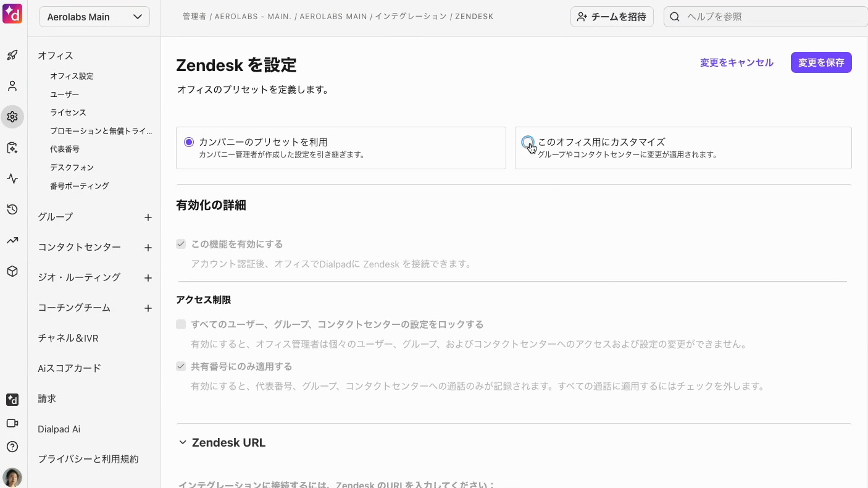Click the Zendesk を設定 heading
The width and height of the screenshot is (868, 488).
click(x=236, y=65)
